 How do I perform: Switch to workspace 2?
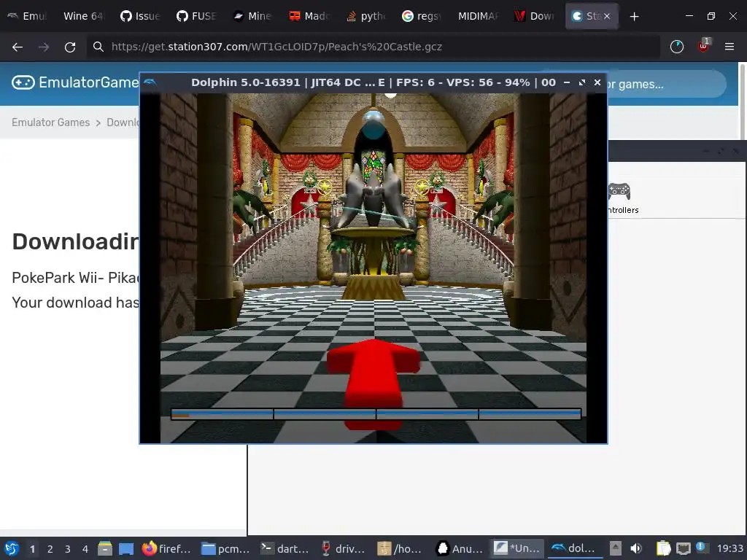coord(50,549)
